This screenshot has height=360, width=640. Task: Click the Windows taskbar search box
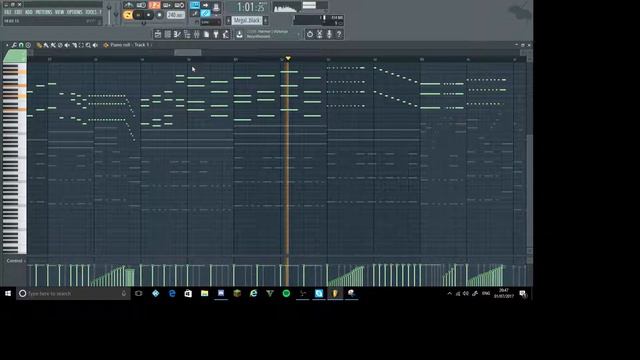[73, 293]
